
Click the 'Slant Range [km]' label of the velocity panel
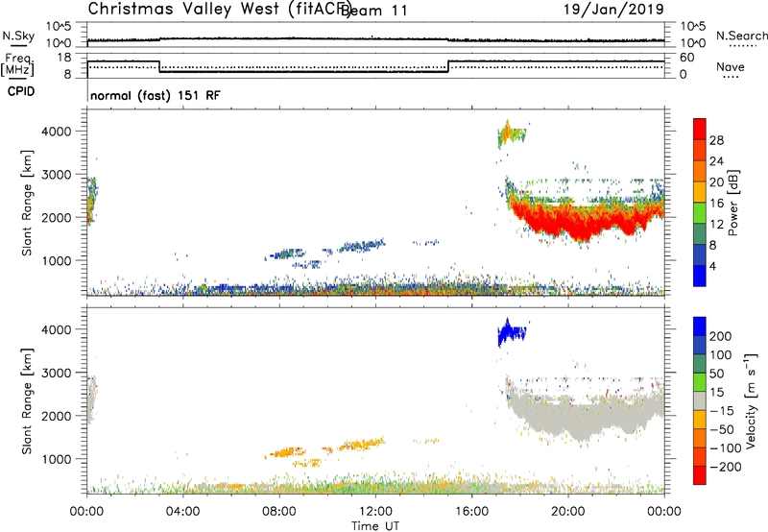pyautogui.click(x=27, y=401)
